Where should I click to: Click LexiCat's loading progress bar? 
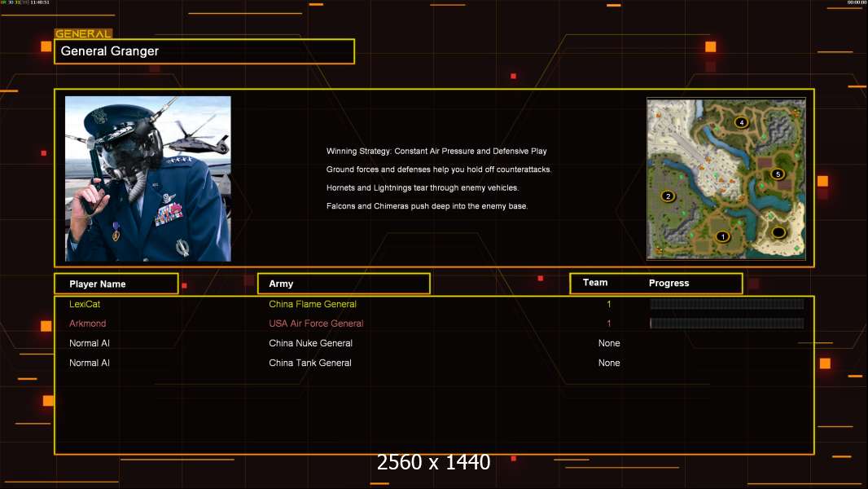point(726,304)
